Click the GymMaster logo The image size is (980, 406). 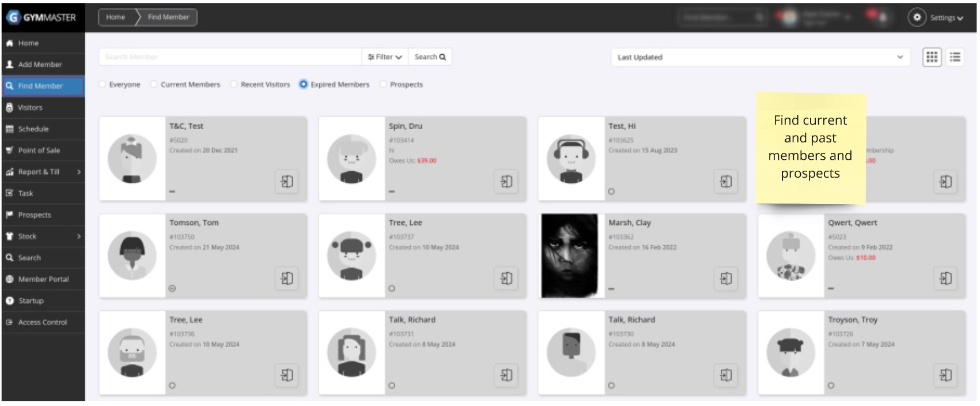coord(41,17)
